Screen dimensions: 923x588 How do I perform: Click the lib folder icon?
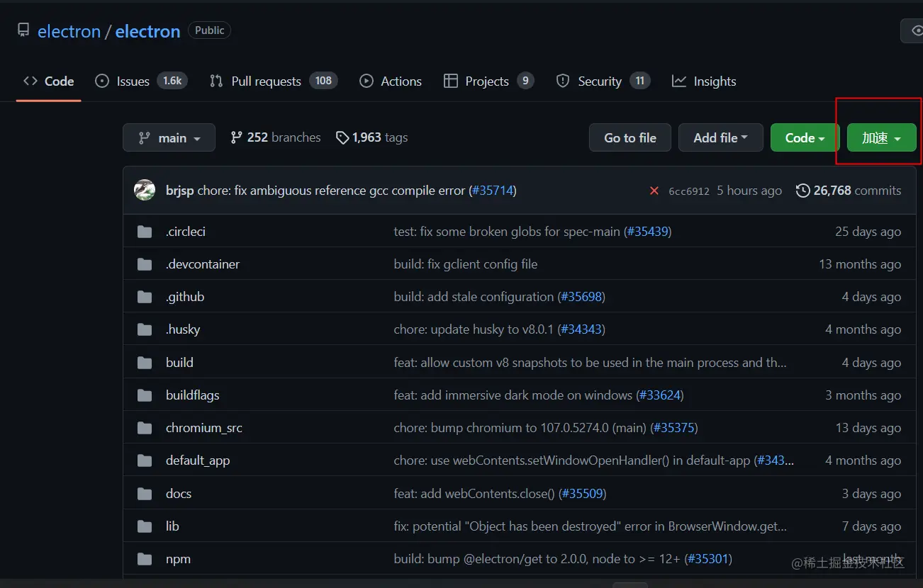(145, 526)
